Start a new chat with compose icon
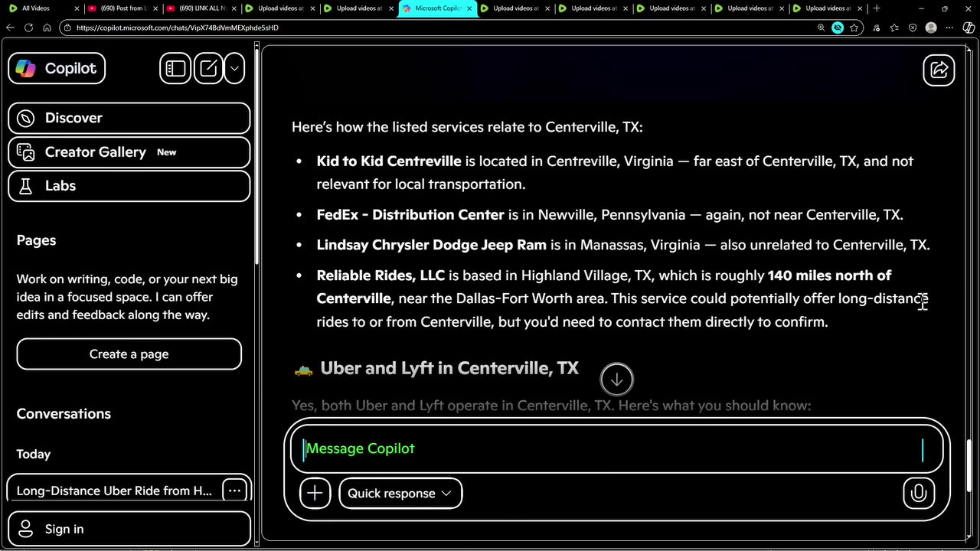980x551 pixels. pos(208,68)
